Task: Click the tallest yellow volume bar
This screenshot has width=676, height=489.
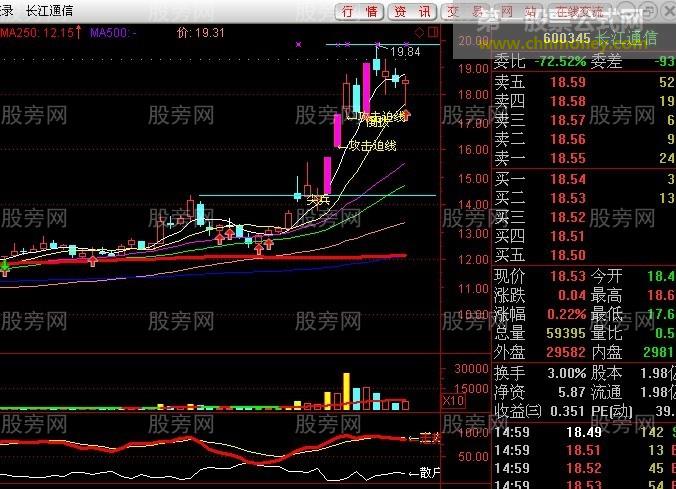Action: click(x=347, y=391)
